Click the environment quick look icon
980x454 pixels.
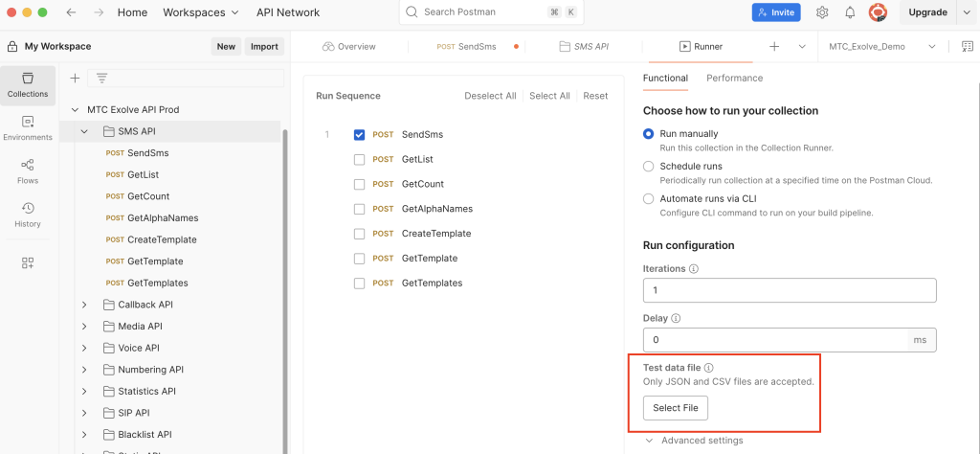coord(967,46)
